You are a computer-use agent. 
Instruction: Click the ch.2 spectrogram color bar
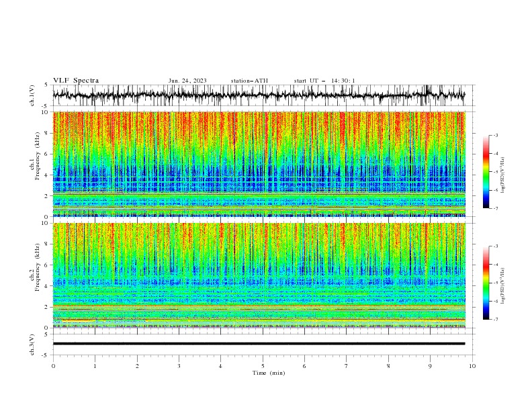(486, 283)
